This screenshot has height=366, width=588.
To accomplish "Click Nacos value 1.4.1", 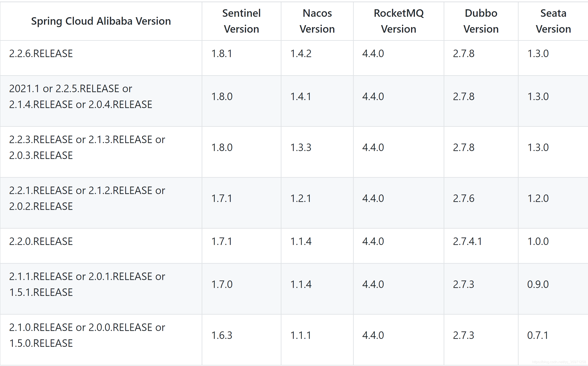I will coord(301,97).
